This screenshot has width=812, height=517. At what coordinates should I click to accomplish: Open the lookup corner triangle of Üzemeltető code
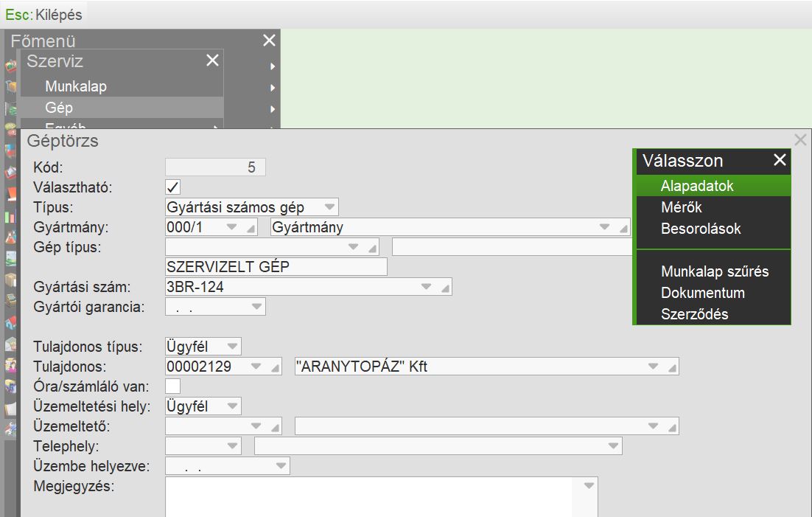pyautogui.click(x=276, y=428)
